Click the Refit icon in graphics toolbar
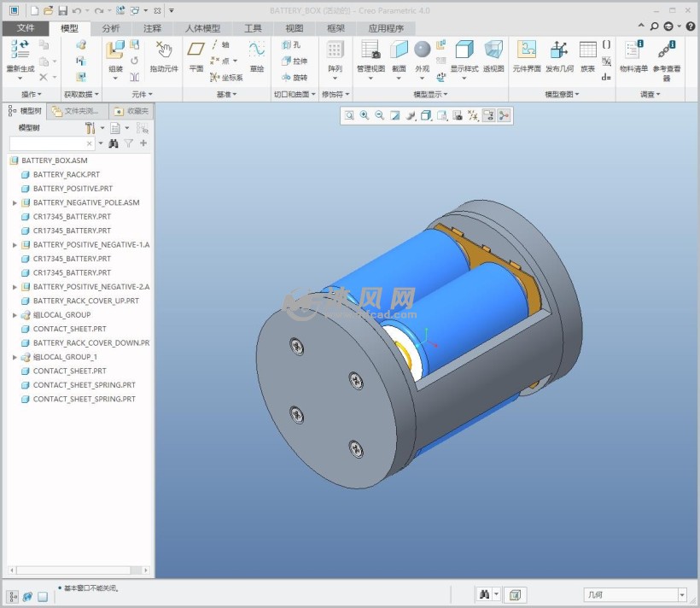The image size is (700, 608). point(349,115)
